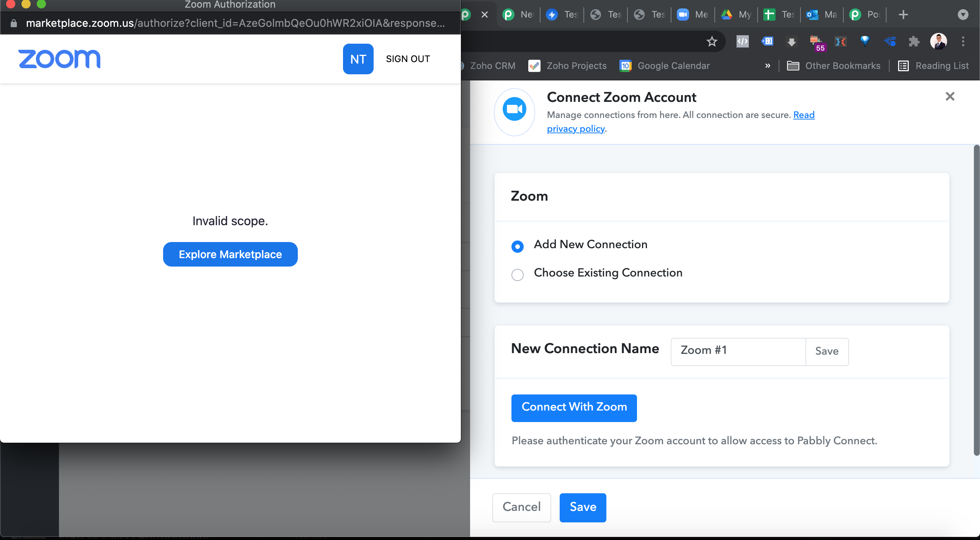
Task: Click the New Connection Name input field
Action: pos(738,352)
